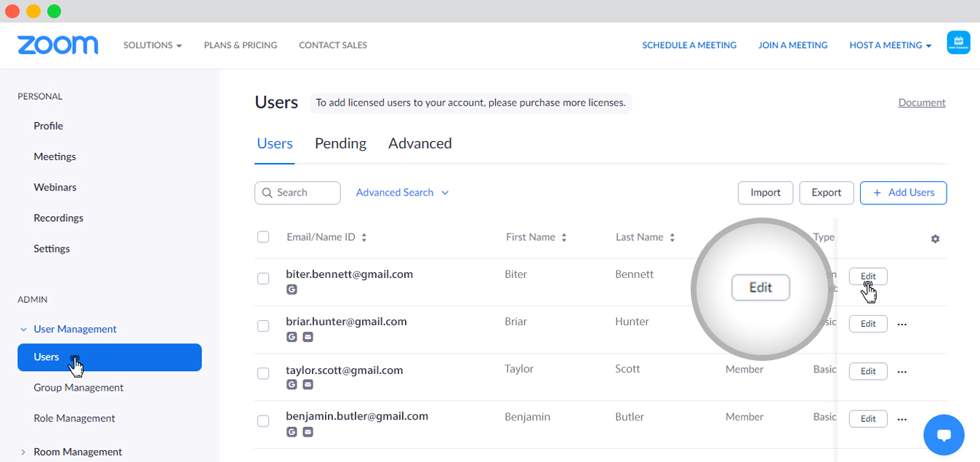This screenshot has height=462, width=980.
Task: Click Join a Meeting link
Action: point(793,45)
